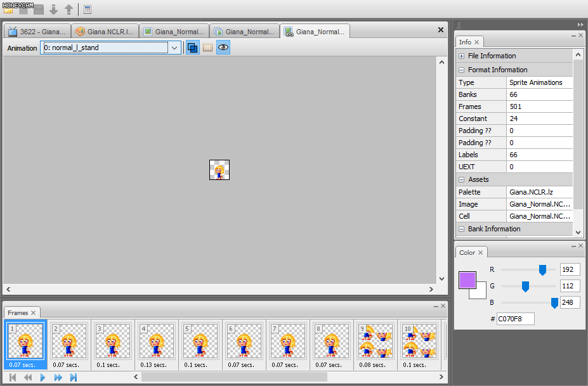
Task: Jump to the first frame
Action: [x=13, y=377]
